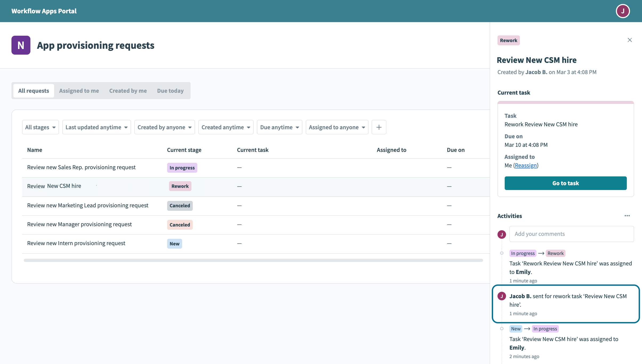
Task: Select the Review new Intern provisioning request row
Action: coord(76,243)
